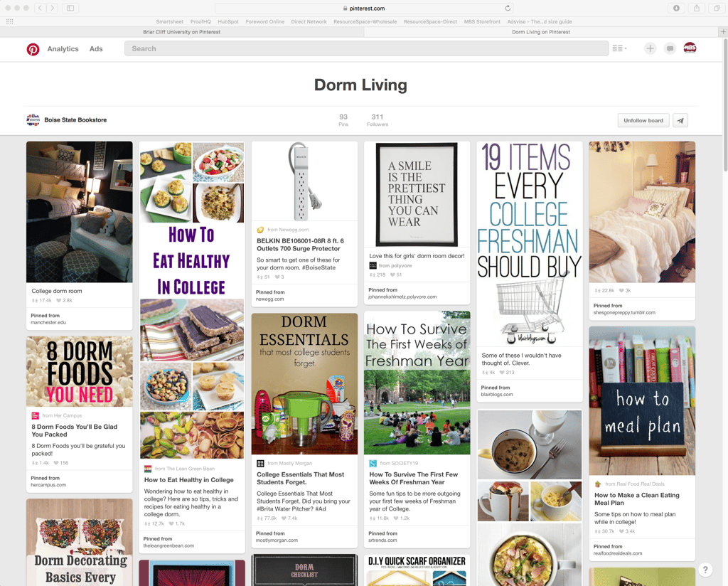728x586 pixels.
Task: Click into the Pinterest Search field
Action: click(x=366, y=48)
